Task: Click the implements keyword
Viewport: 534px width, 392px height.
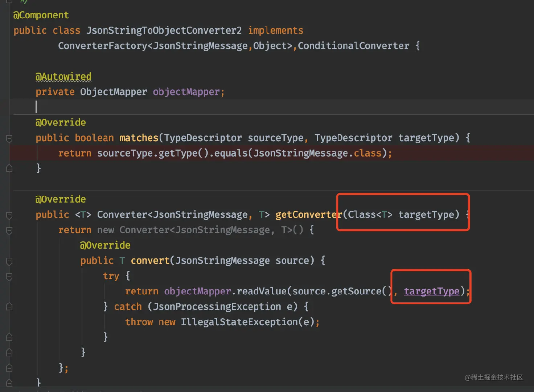Action: pos(276,30)
